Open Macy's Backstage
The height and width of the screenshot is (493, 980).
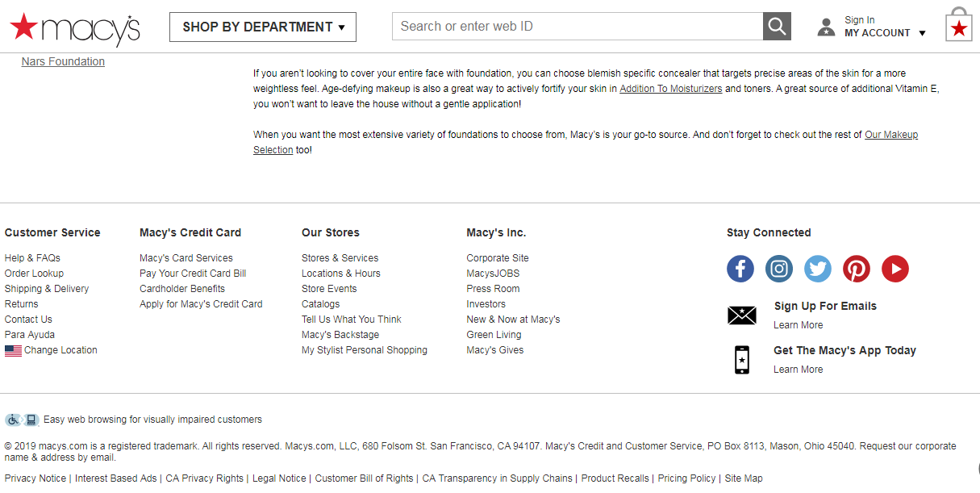point(340,335)
